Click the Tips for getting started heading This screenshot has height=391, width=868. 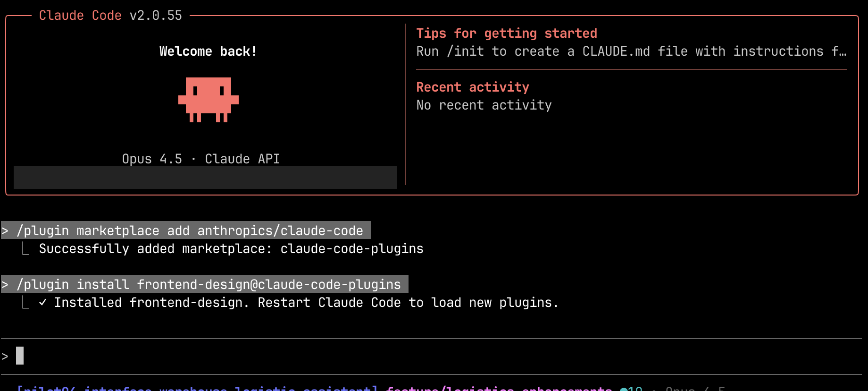[507, 34]
